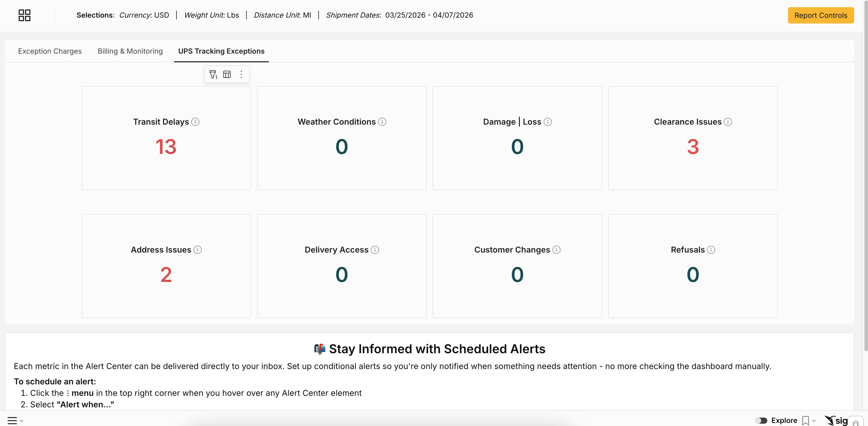The image size is (868, 426).
Task: Click the Currency: USD selection text
Action: coord(144,15)
